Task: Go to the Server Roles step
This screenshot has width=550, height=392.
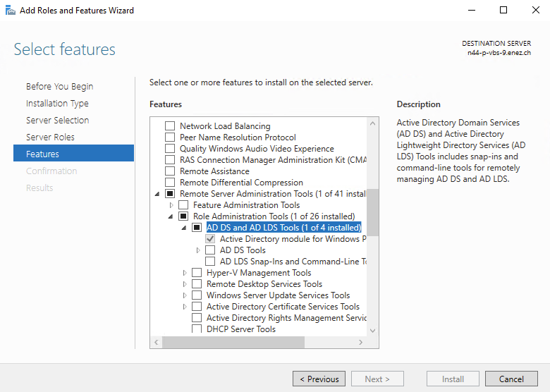Action: (x=50, y=137)
